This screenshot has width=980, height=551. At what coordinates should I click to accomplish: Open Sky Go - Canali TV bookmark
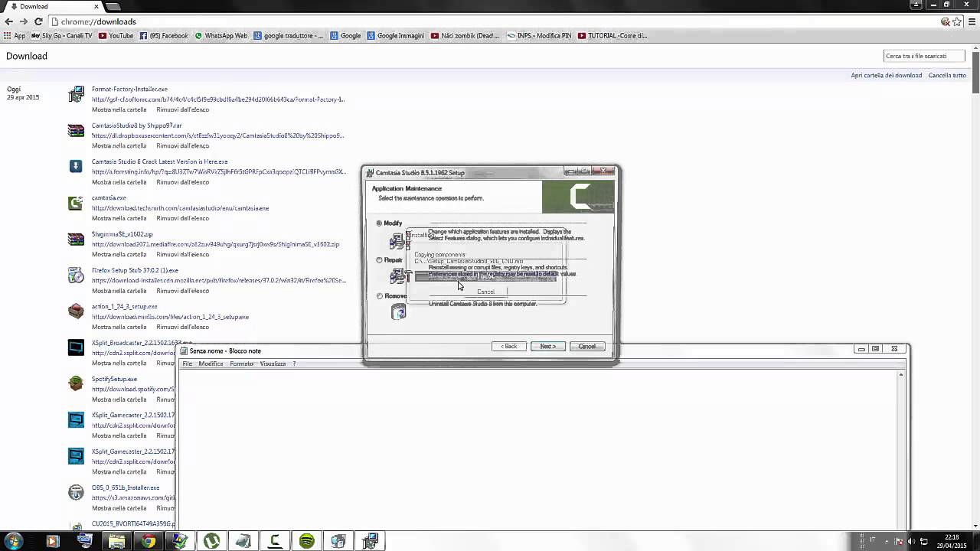pos(62,35)
